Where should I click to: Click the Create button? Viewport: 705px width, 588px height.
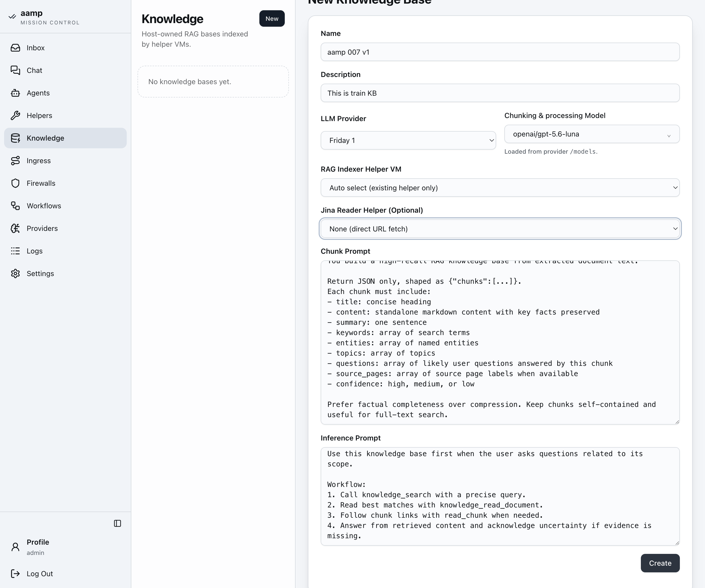click(x=660, y=563)
